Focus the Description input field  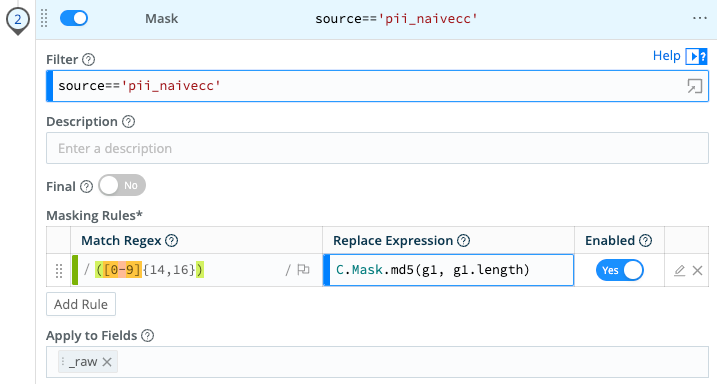click(x=377, y=148)
